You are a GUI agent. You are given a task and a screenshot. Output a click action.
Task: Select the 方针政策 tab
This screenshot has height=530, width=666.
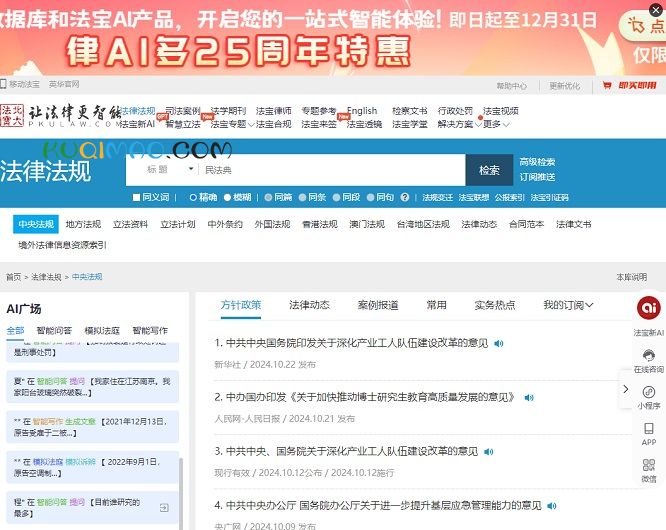(x=240, y=305)
